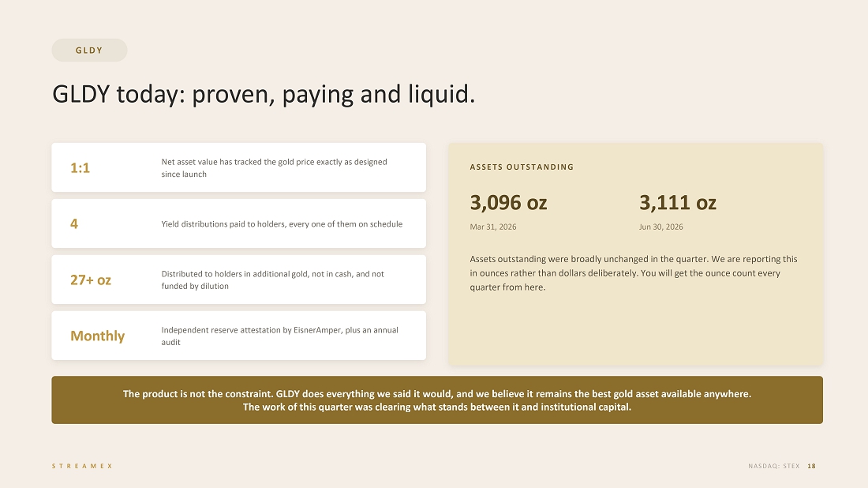Select the 3,096 oz figure
Screen dimensions: 868x488
point(509,203)
